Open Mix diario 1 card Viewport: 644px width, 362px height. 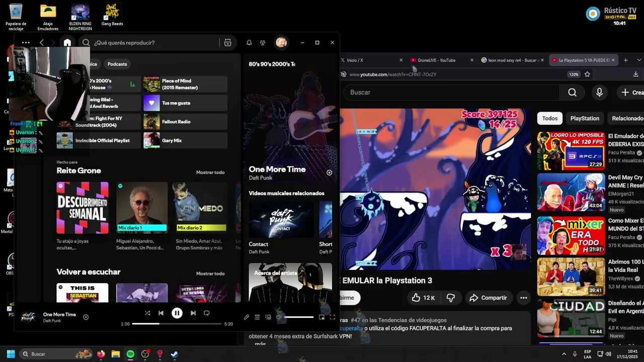[x=142, y=215]
